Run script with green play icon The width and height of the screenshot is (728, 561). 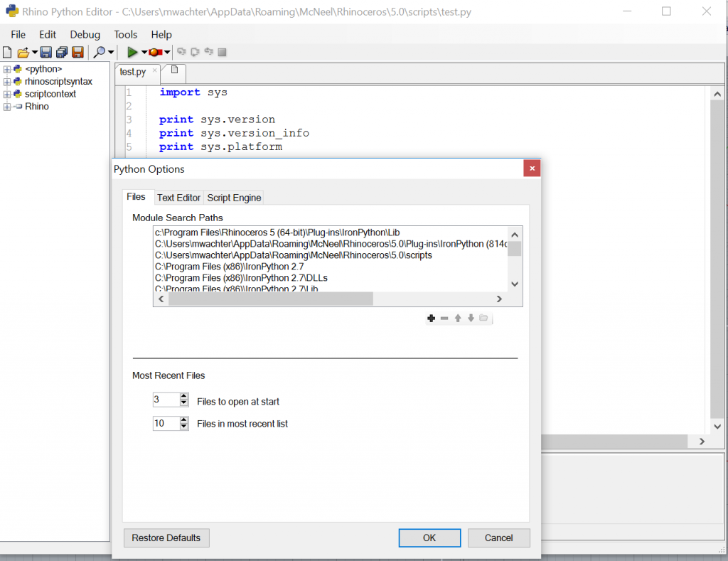pos(132,52)
